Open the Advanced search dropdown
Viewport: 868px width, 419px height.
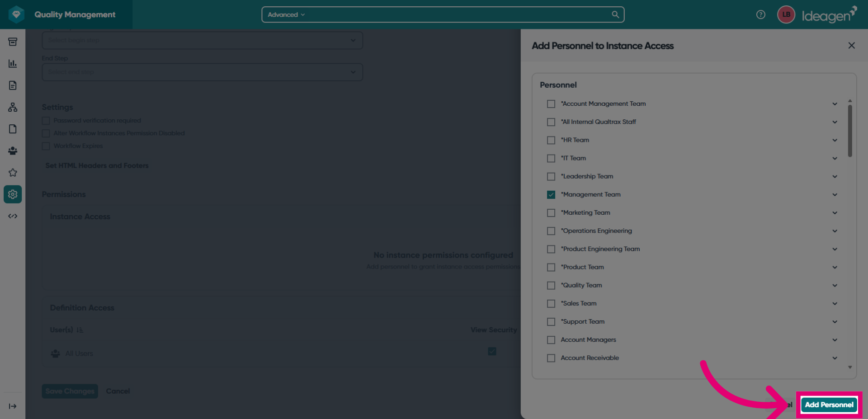coord(286,14)
